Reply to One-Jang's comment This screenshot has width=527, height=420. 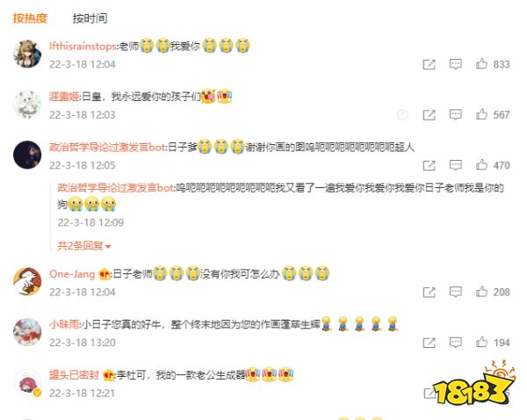(455, 292)
